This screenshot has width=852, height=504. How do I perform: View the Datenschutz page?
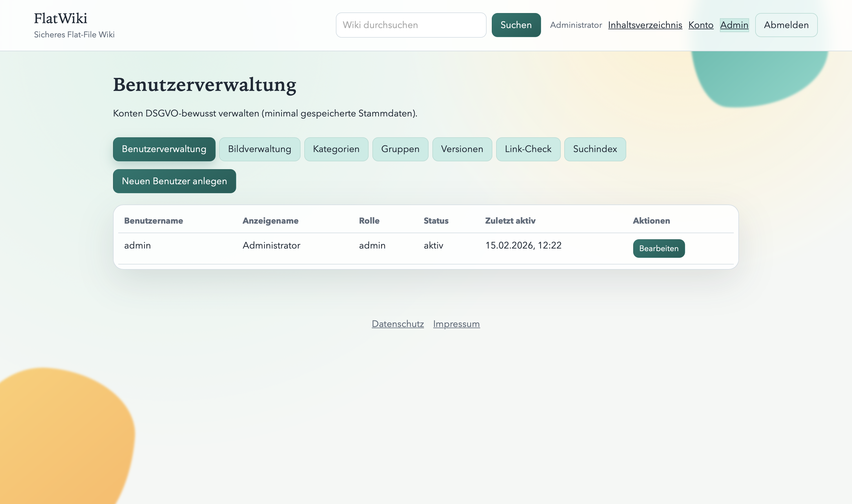(x=398, y=324)
